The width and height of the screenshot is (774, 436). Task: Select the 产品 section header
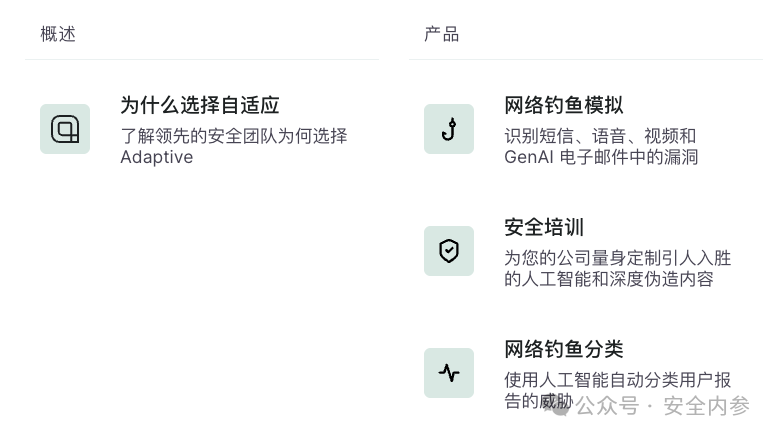click(442, 34)
